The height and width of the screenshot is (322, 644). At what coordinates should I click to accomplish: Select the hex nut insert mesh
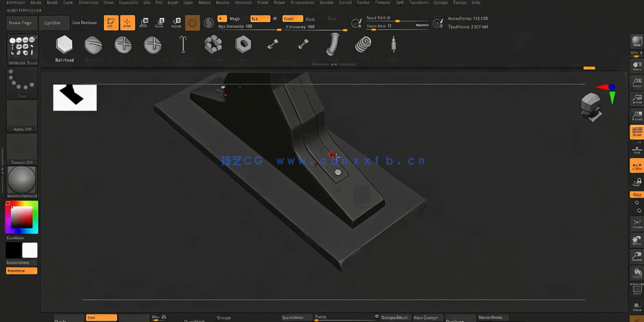pos(243,44)
